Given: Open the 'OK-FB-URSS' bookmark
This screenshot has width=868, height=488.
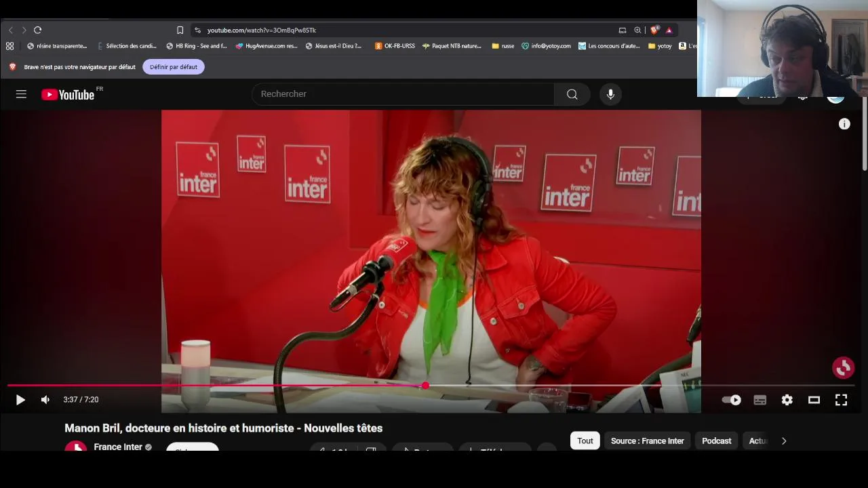Looking at the screenshot, I should coord(395,46).
